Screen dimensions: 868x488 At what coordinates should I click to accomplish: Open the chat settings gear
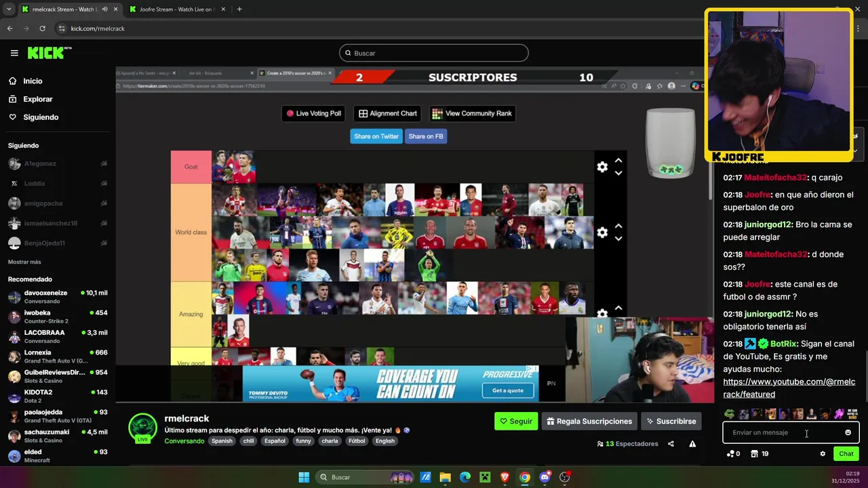pos(823,453)
